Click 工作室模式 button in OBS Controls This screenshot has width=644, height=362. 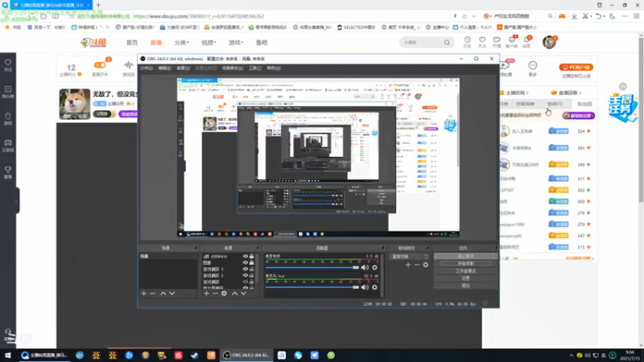pos(465,271)
